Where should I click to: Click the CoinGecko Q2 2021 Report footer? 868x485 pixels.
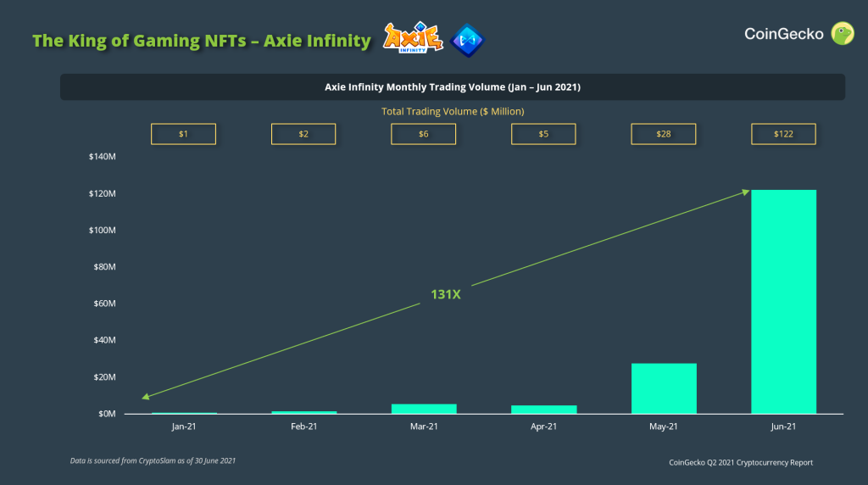741,462
